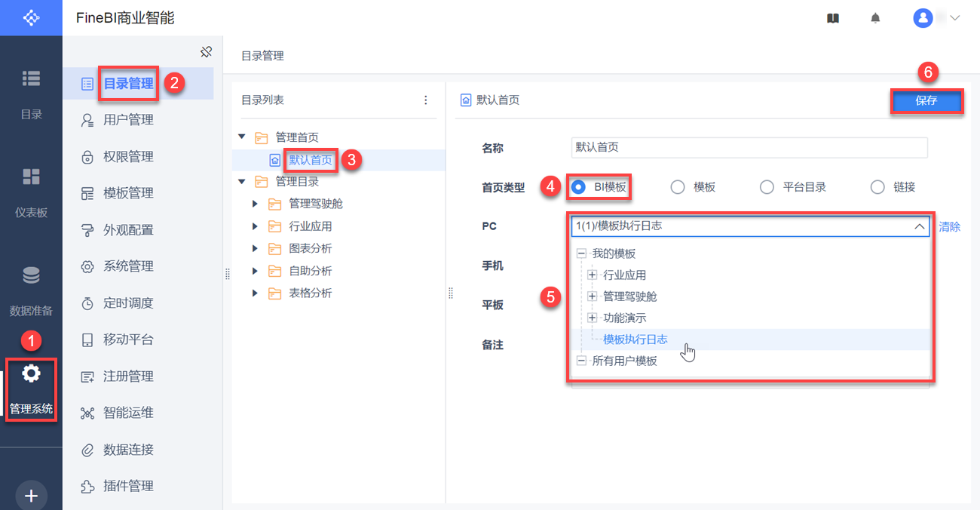Click the 保存 button
This screenshot has height=510, width=980.
[x=926, y=101]
